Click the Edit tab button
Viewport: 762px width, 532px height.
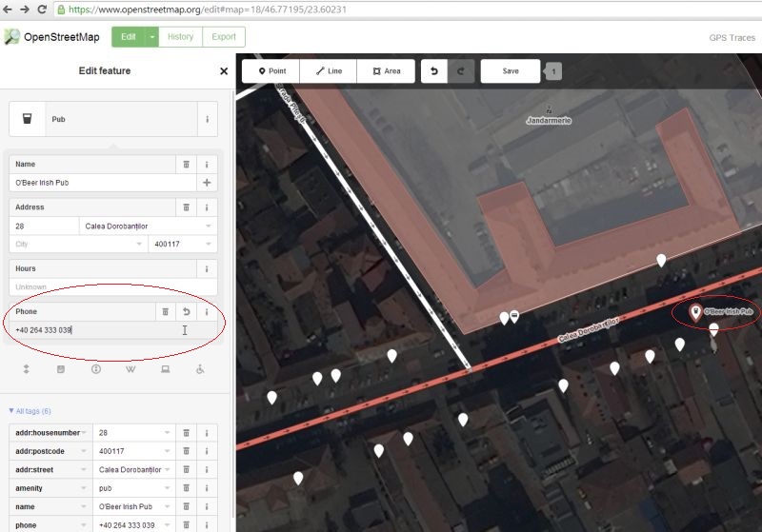pyautogui.click(x=129, y=37)
